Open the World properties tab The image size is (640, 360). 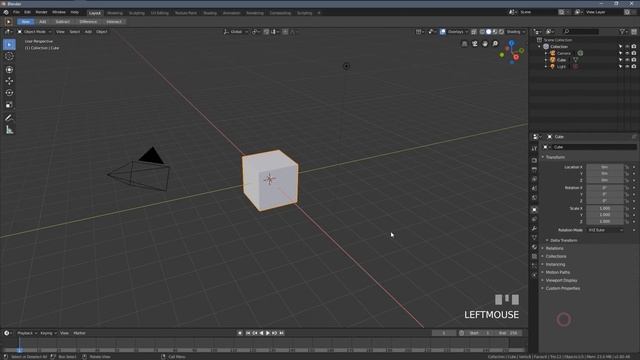pyautogui.click(x=534, y=198)
